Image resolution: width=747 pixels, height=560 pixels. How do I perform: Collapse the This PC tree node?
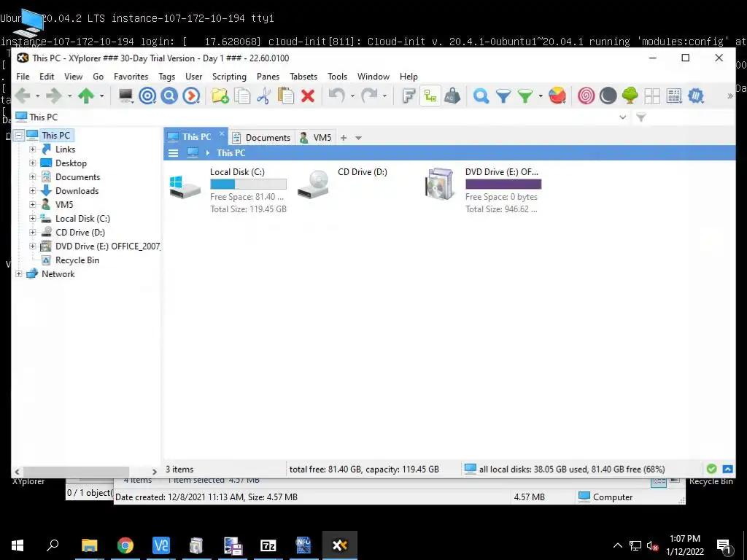[x=18, y=135]
